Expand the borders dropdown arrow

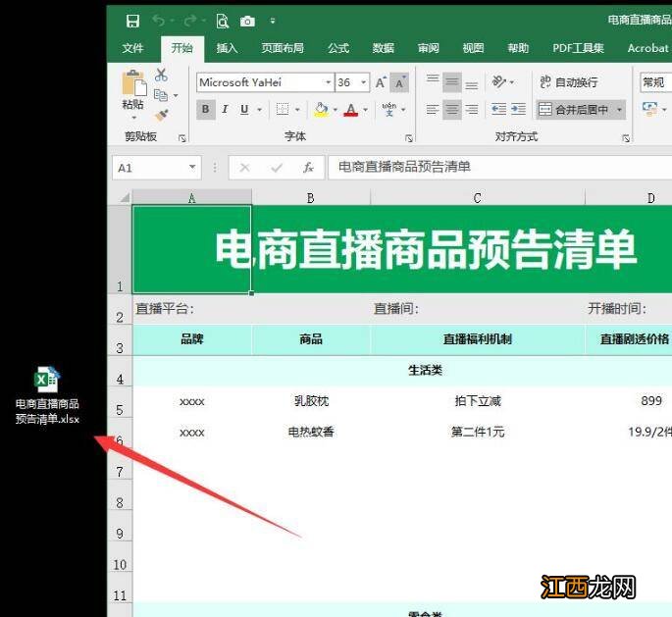coord(297,110)
